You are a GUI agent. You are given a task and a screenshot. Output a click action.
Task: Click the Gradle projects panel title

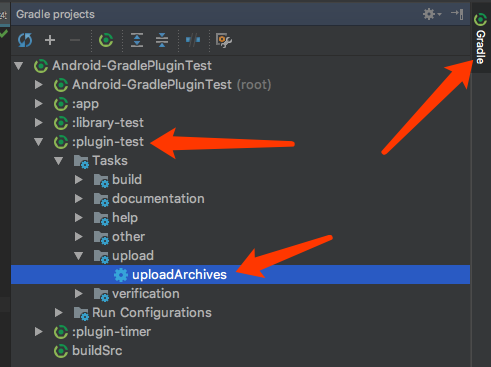point(55,14)
